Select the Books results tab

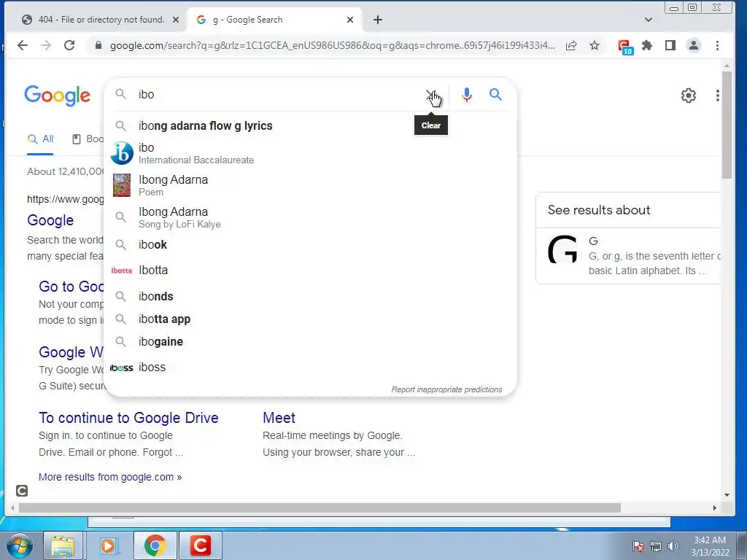click(88, 139)
